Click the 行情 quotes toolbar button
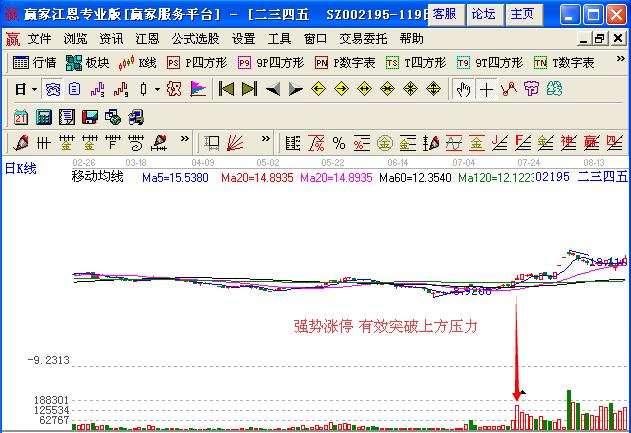Image resolution: width=631 pixels, height=433 pixels. pos(34,62)
